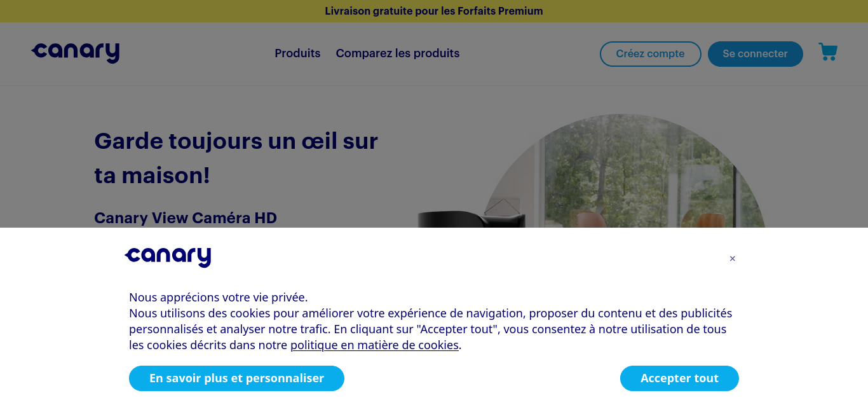Go to Comparez les produits
Screen dimensions: 868x414
[398, 53]
